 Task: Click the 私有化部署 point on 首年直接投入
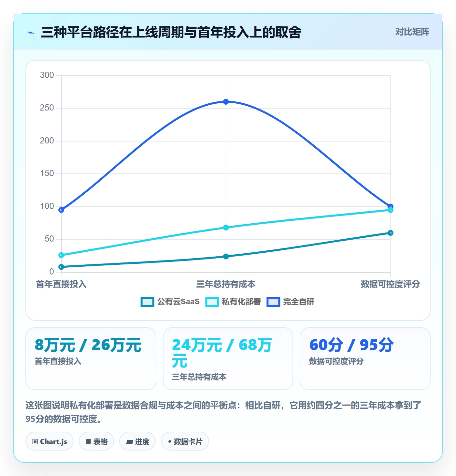[x=61, y=255]
